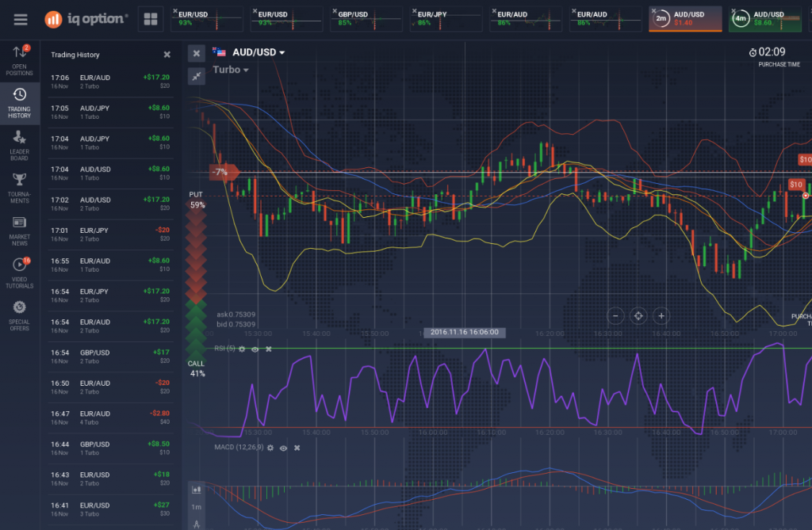Close the Trading History panel

point(167,55)
